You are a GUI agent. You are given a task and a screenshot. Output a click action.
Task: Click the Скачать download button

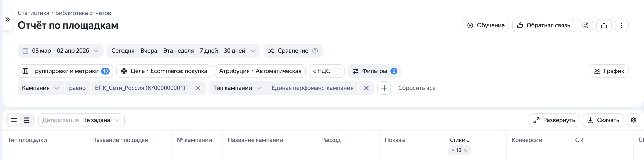click(x=603, y=120)
